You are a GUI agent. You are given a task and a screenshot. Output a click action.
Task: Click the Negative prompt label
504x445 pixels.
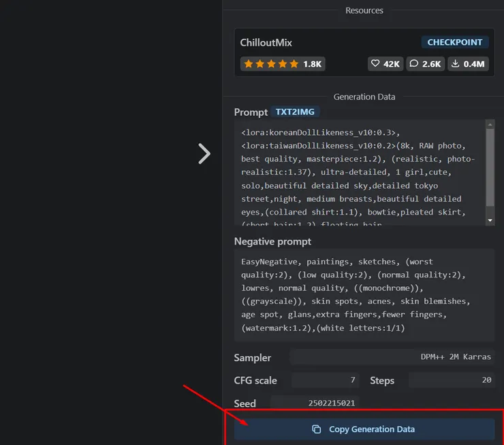click(x=272, y=241)
